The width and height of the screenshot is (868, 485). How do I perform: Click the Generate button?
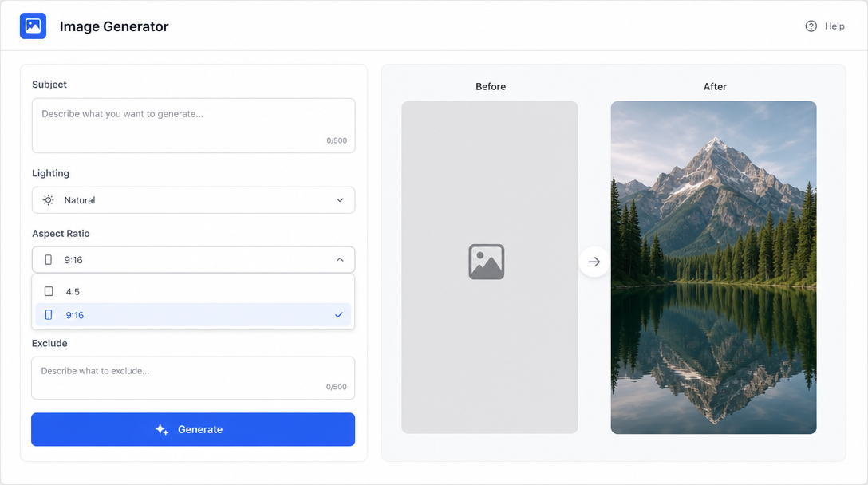pyautogui.click(x=193, y=429)
